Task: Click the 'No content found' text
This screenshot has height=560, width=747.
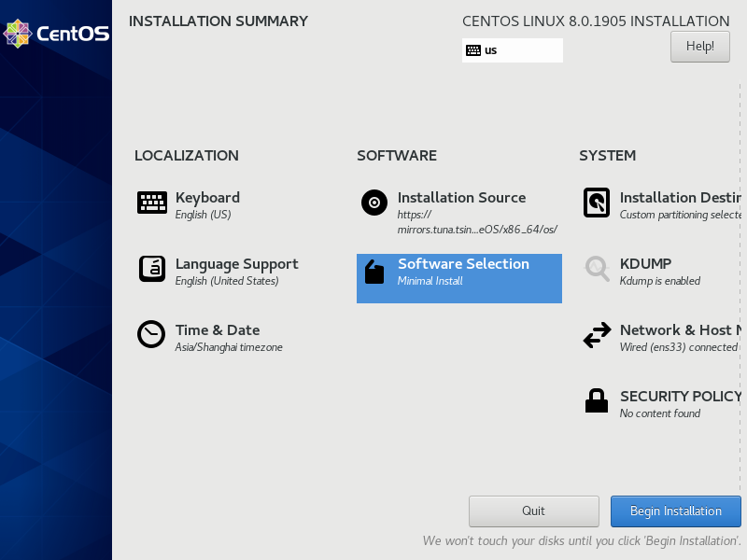Action: click(660, 413)
